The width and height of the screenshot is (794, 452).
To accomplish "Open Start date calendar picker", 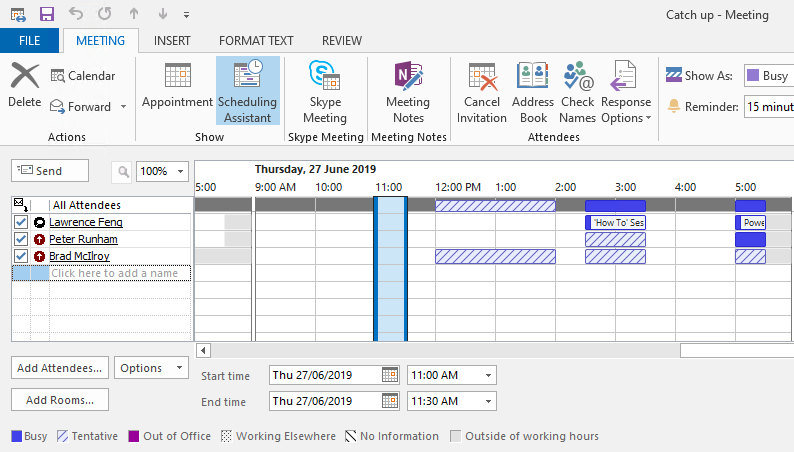I will [390, 375].
